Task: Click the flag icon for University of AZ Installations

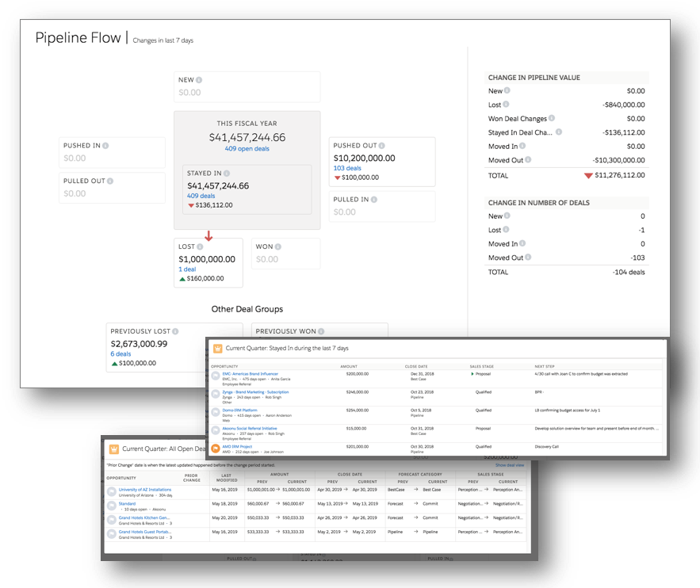Action: click(x=112, y=491)
